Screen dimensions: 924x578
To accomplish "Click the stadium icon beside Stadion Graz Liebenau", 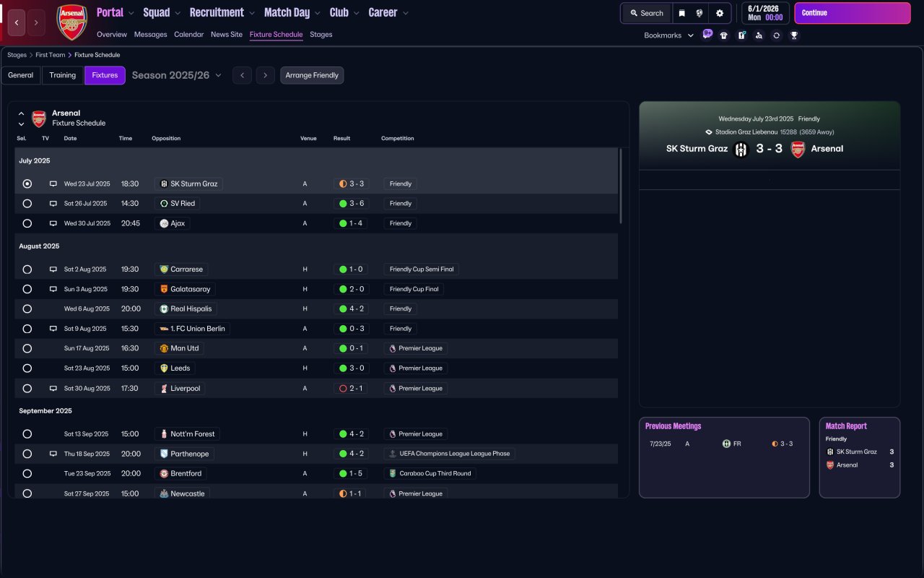I will coord(709,132).
